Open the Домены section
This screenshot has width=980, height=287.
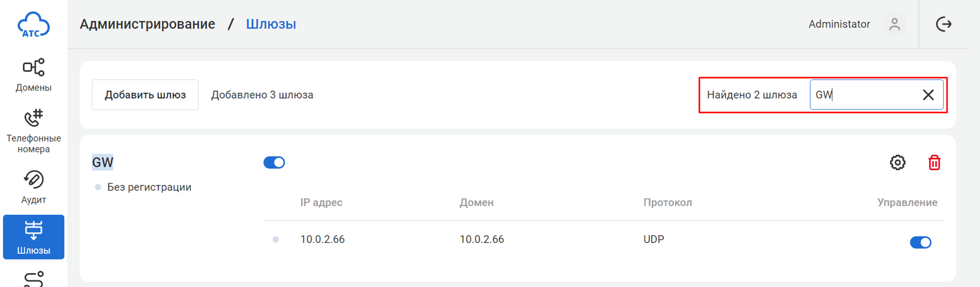pos(34,75)
